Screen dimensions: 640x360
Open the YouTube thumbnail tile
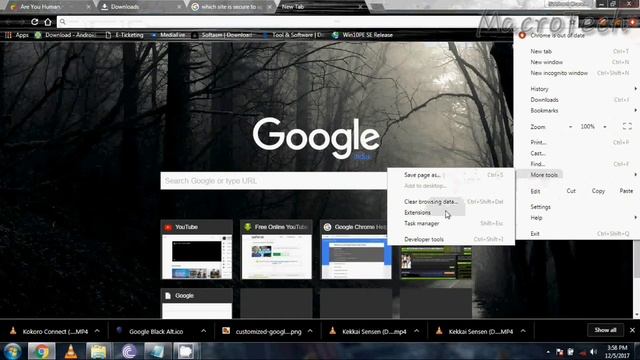197,249
